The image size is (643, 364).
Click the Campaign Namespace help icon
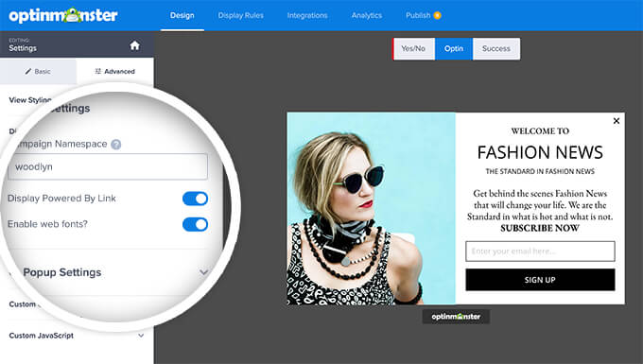[116, 145]
